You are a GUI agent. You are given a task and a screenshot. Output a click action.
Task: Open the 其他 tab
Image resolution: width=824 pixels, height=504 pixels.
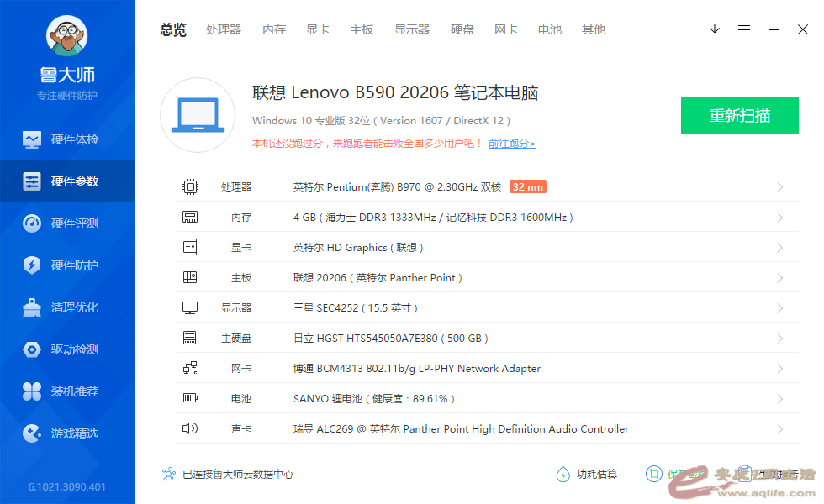pyautogui.click(x=593, y=29)
